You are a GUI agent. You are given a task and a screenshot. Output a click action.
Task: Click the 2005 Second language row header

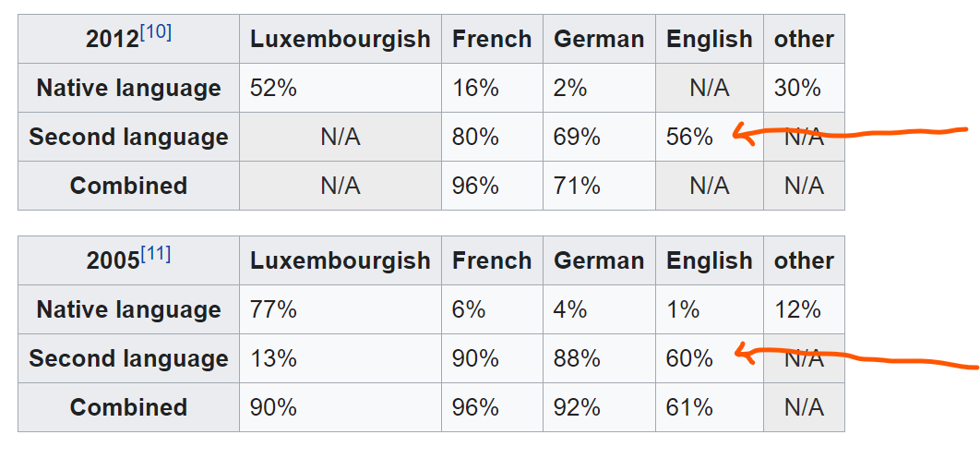tap(129, 358)
